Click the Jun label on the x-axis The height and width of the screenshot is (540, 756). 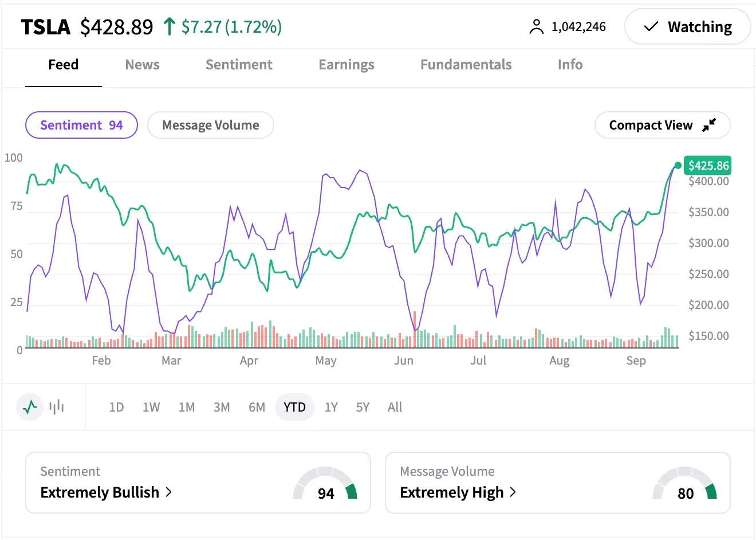pyautogui.click(x=403, y=361)
